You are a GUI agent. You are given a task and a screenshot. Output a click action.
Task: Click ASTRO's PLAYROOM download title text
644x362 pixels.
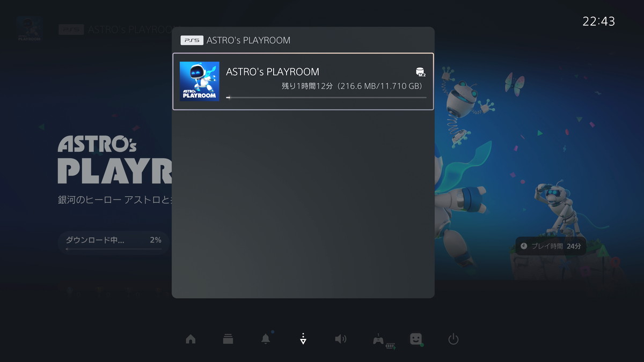tap(273, 72)
